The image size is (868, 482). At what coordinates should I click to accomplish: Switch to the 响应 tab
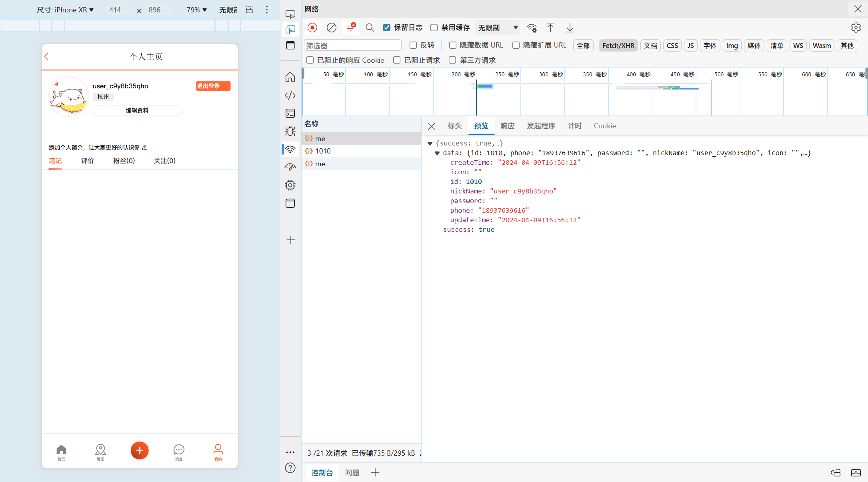pyautogui.click(x=507, y=126)
